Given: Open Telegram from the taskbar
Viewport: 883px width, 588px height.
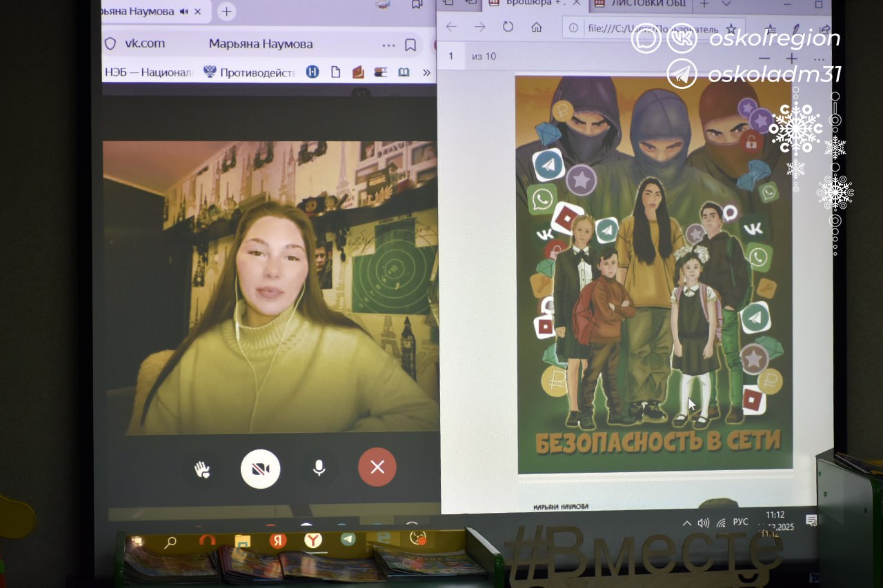Looking at the screenshot, I should click(348, 539).
